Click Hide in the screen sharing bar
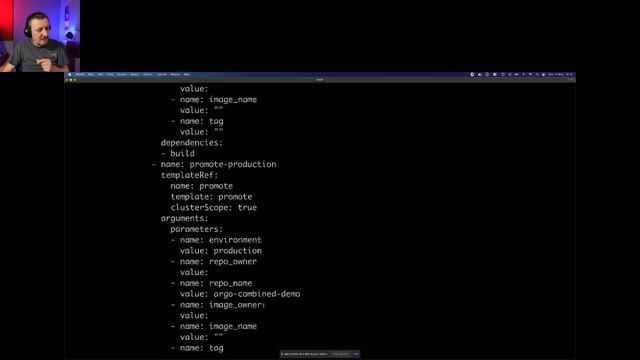Image resolution: width=640 pixels, height=360 pixels. tap(356, 354)
